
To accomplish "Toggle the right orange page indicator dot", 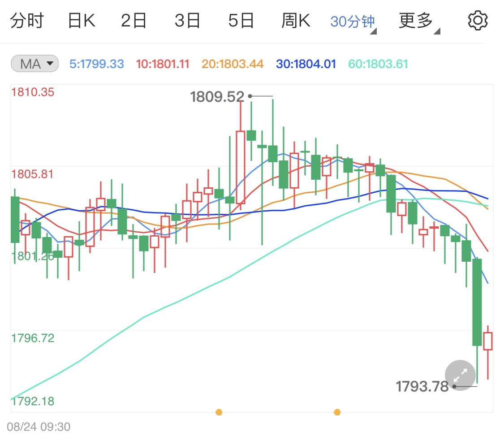I will click(337, 412).
